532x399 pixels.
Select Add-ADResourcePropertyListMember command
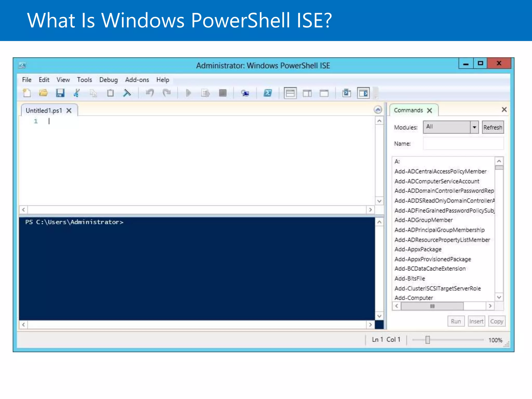point(442,240)
